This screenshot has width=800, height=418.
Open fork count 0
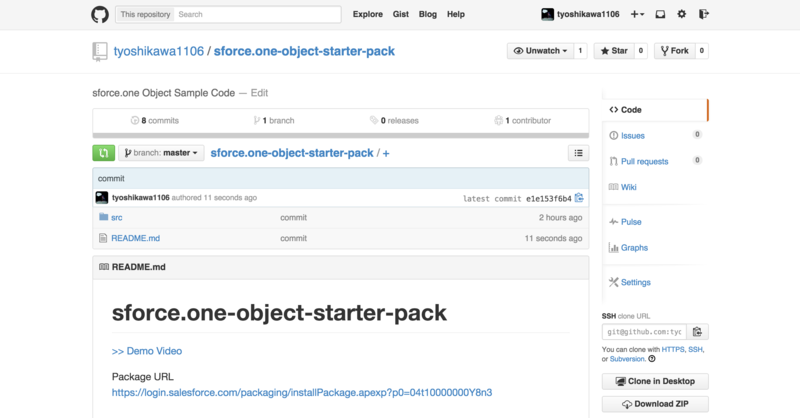point(702,51)
